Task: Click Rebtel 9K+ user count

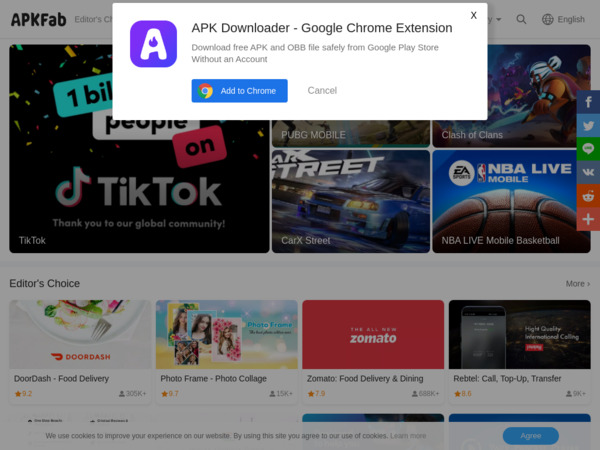Action: [x=576, y=393]
